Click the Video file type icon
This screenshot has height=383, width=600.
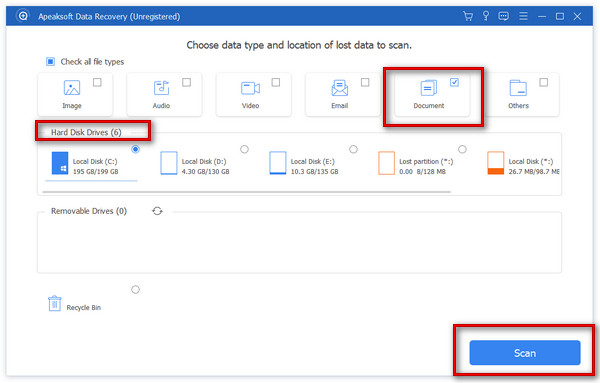click(250, 88)
